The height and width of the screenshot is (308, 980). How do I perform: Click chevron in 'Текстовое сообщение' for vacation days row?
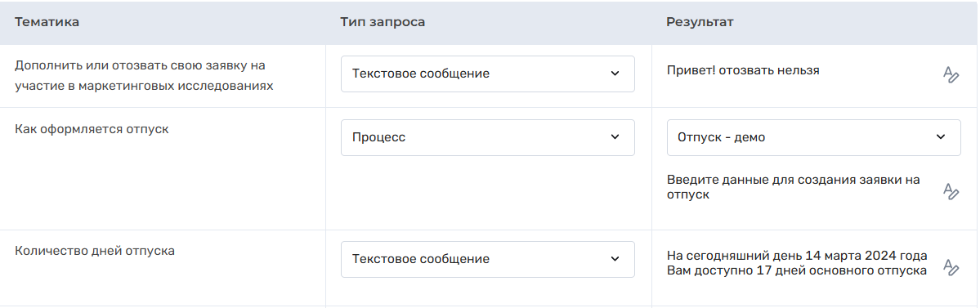click(615, 259)
